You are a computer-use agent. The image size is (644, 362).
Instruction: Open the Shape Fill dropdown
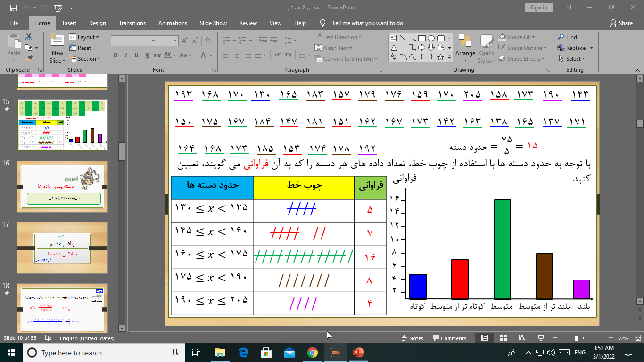click(521, 37)
